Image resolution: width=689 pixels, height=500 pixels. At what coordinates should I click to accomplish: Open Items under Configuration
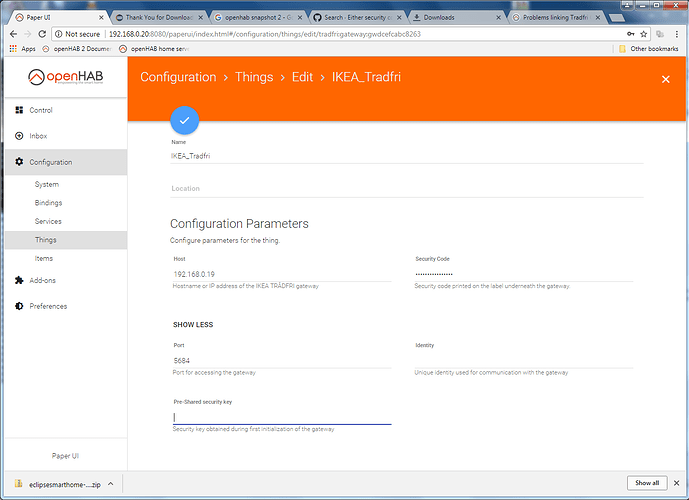click(44, 258)
